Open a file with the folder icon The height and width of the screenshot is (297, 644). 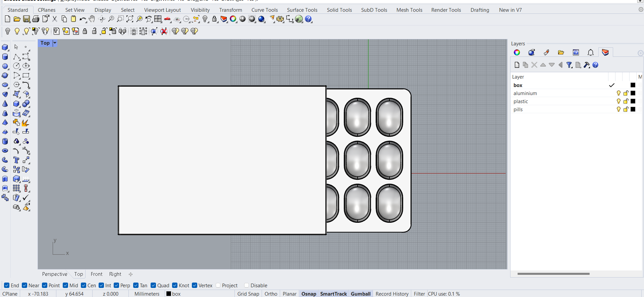[x=17, y=19]
